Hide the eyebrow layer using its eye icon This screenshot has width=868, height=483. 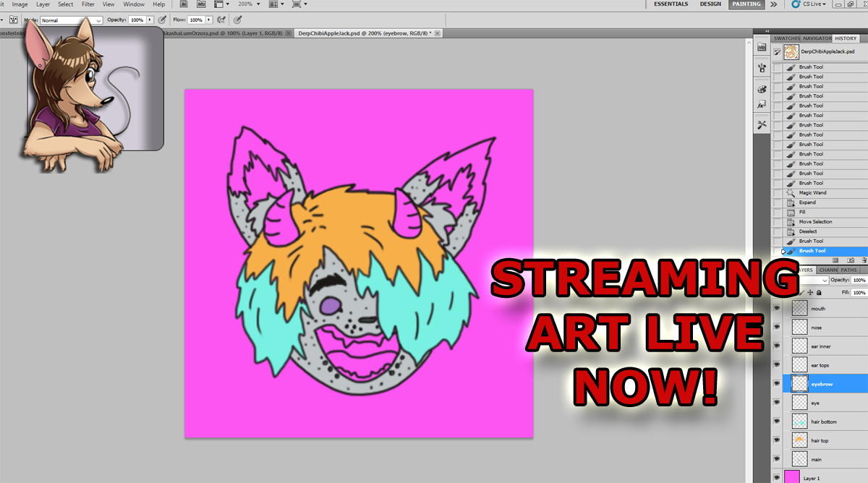(x=778, y=384)
